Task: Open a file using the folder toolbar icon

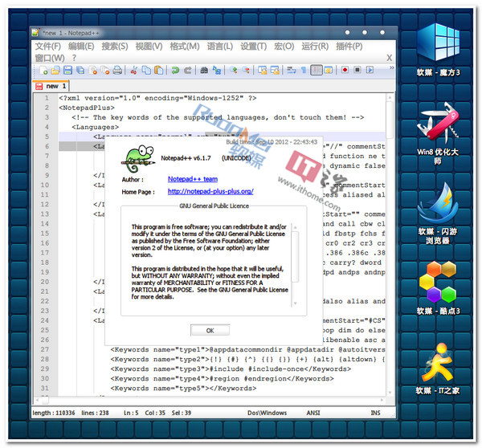Action: click(55, 71)
